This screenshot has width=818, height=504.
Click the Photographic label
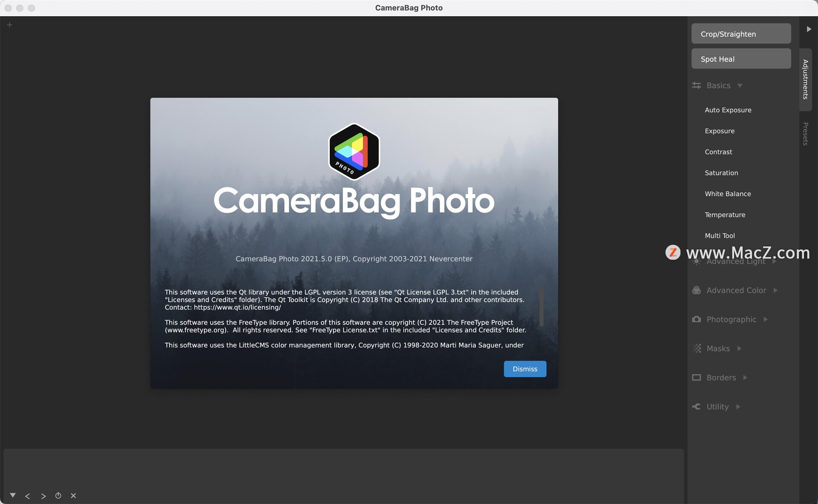point(732,319)
